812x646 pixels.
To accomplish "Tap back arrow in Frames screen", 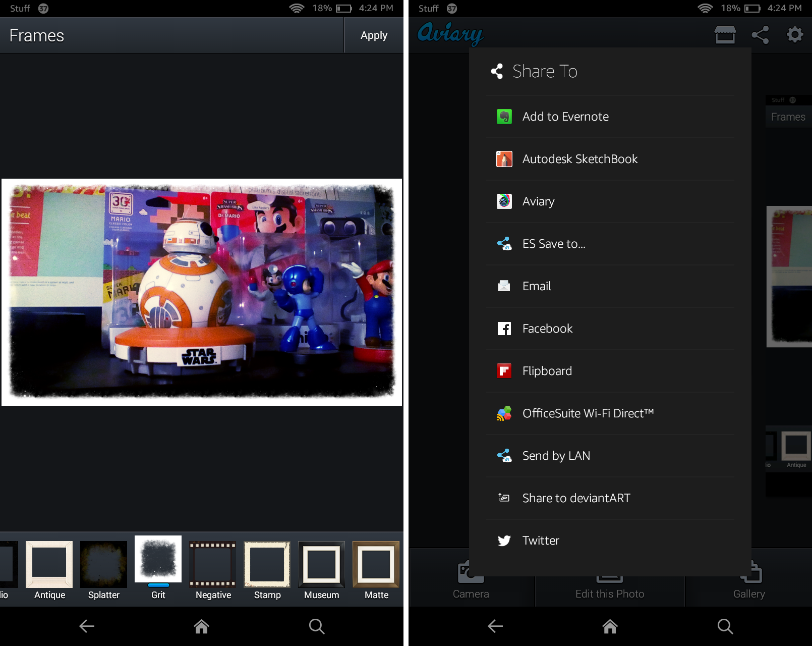I will coord(87,626).
